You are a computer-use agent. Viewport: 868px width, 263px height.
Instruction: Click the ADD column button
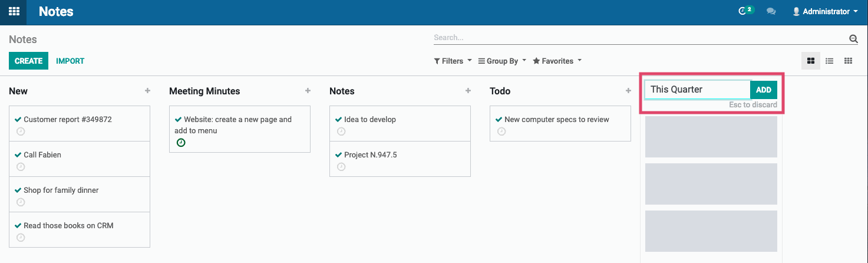point(764,90)
